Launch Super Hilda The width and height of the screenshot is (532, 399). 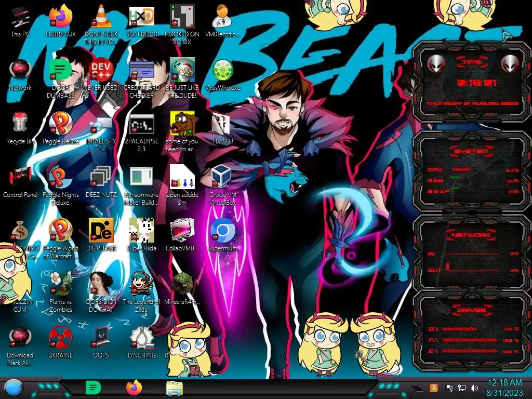[142, 235]
